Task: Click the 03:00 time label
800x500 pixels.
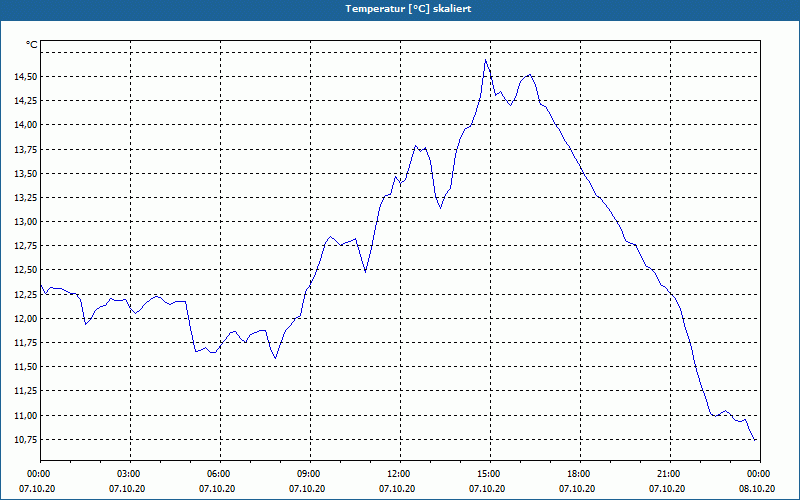Action: point(131,474)
